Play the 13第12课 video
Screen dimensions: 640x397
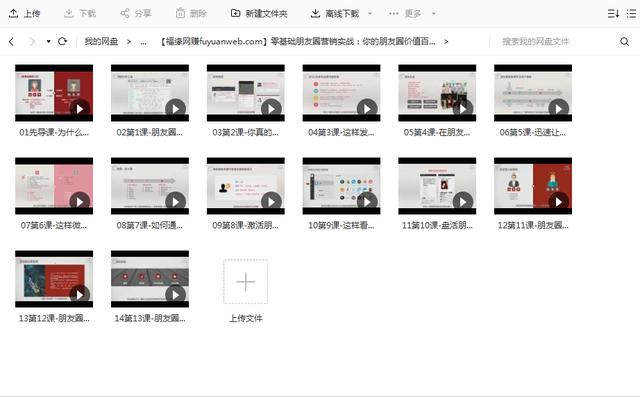tap(80, 295)
